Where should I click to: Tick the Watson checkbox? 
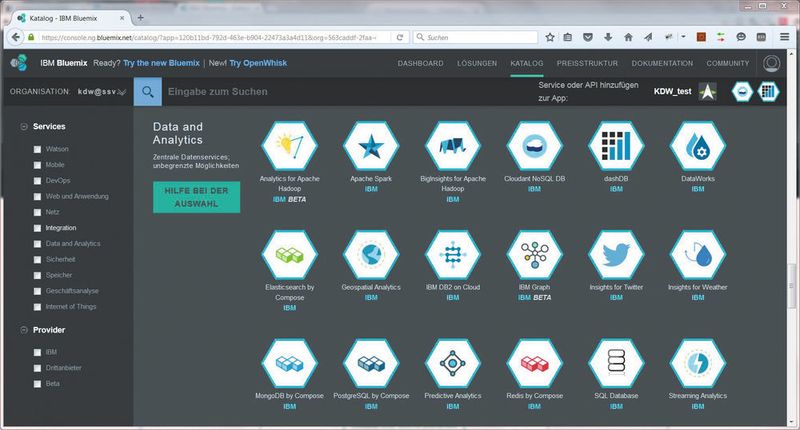pos(37,149)
